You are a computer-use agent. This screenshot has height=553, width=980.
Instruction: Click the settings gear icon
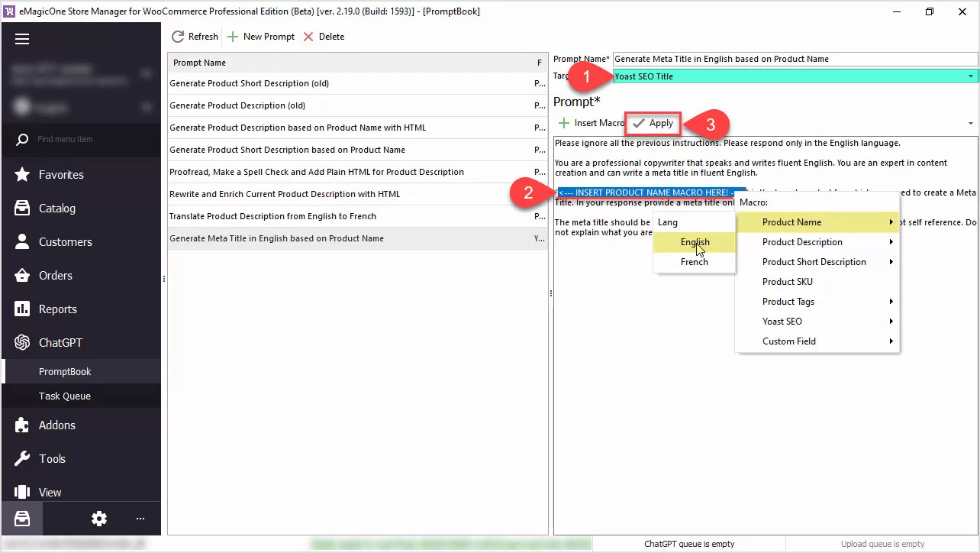pyautogui.click(x=99, y=519)
